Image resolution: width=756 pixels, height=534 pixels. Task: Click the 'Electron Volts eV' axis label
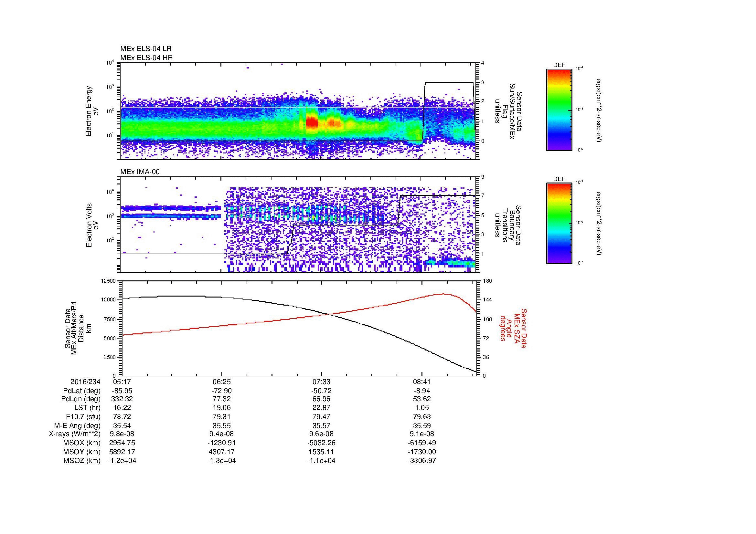click(x=92, y=225)
